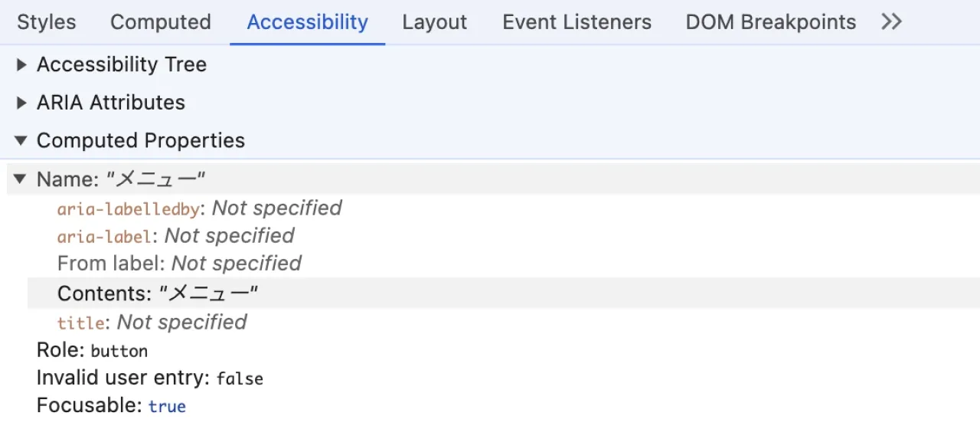
Task: Collapse the Name property triangle
Action: click(x=21, y=180)
